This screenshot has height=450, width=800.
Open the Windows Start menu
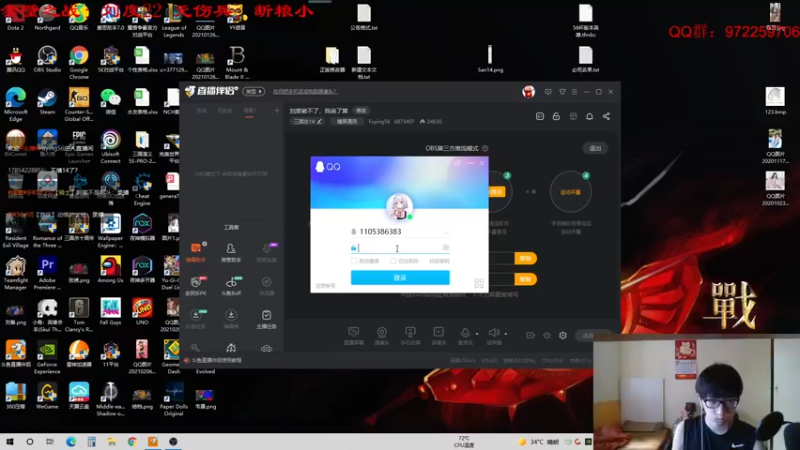[10, 441]
